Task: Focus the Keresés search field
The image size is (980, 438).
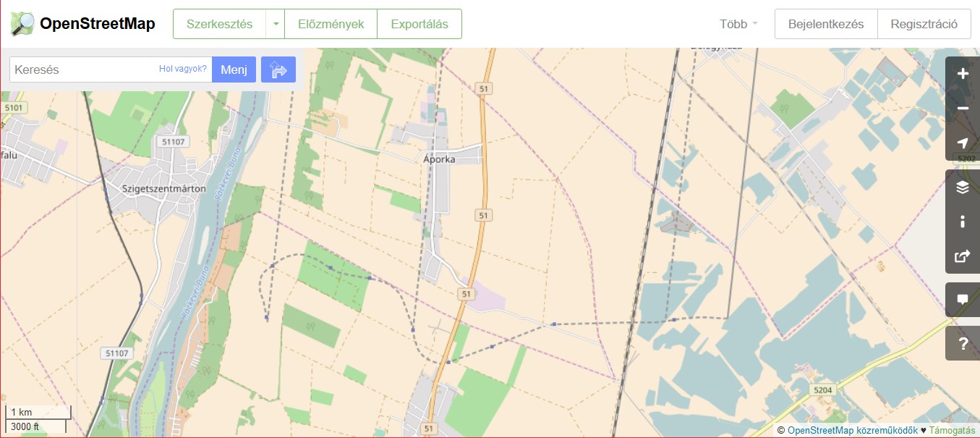Action: click(111, 70)
